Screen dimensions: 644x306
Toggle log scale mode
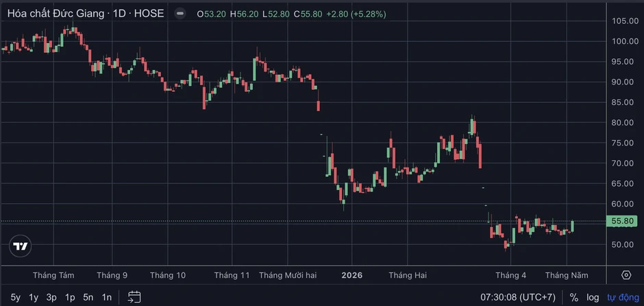coord(592,297)
